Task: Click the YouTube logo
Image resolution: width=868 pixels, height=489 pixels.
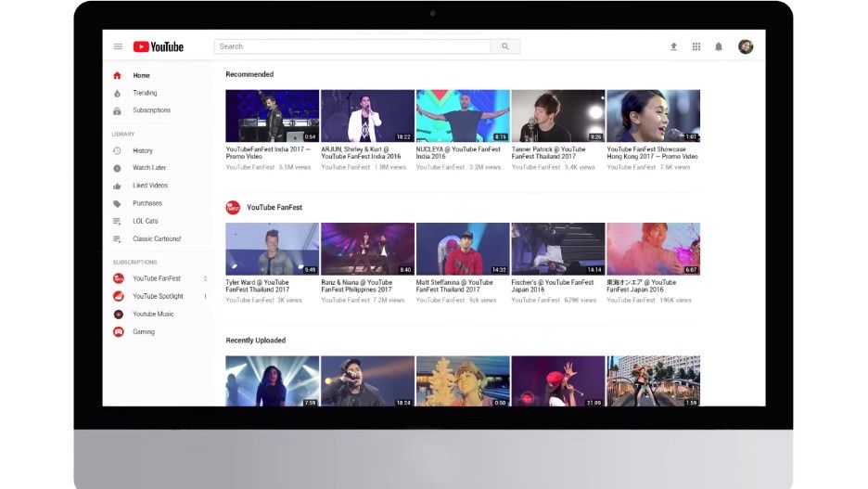Action: pos(159,46)
